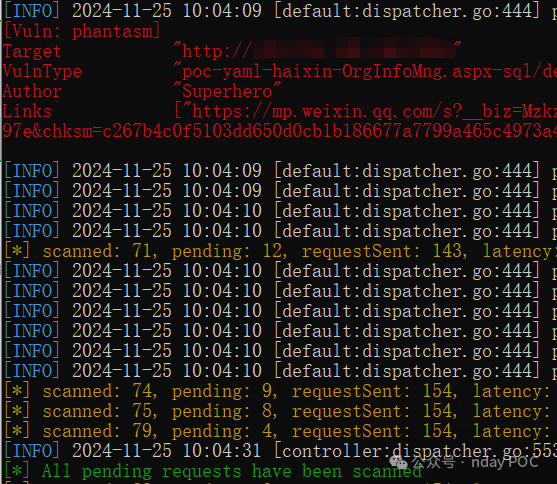Click 'All pending requests have been scanned' message
Screen dimensions: 557x484
point(232,471)
